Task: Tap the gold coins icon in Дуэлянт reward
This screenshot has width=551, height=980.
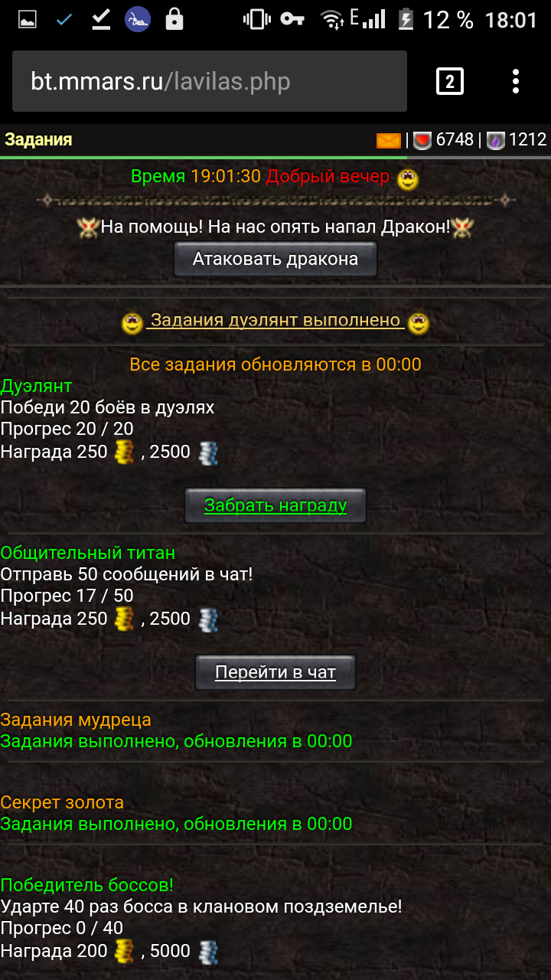Action: click(x=124, y=452)
